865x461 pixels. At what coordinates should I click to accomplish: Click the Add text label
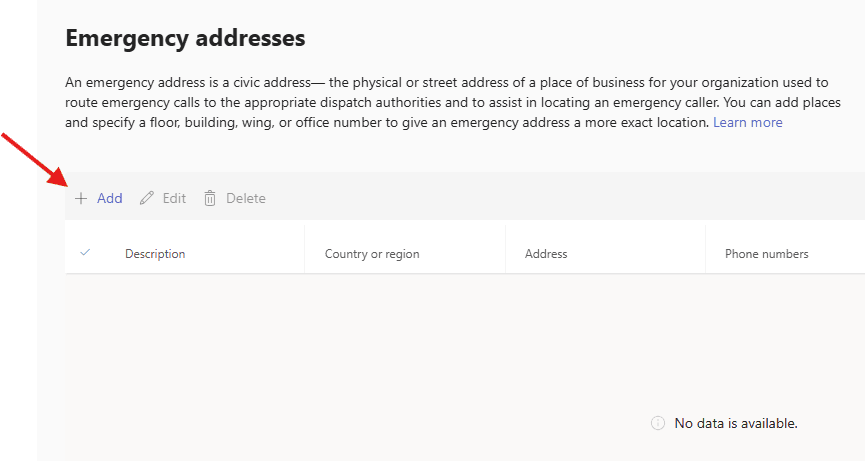tap(110, 198)
